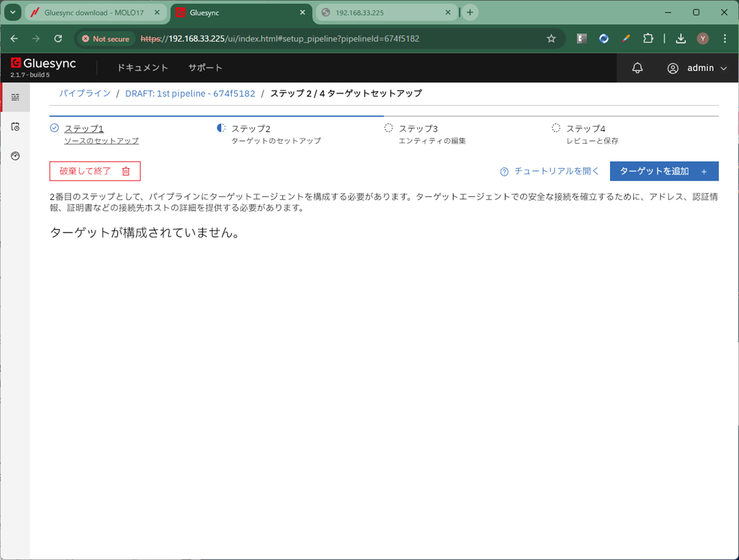This screenshot has height=560, width=739.
Task: Open the チュートリアルを開く link
Action: (550, 171)
